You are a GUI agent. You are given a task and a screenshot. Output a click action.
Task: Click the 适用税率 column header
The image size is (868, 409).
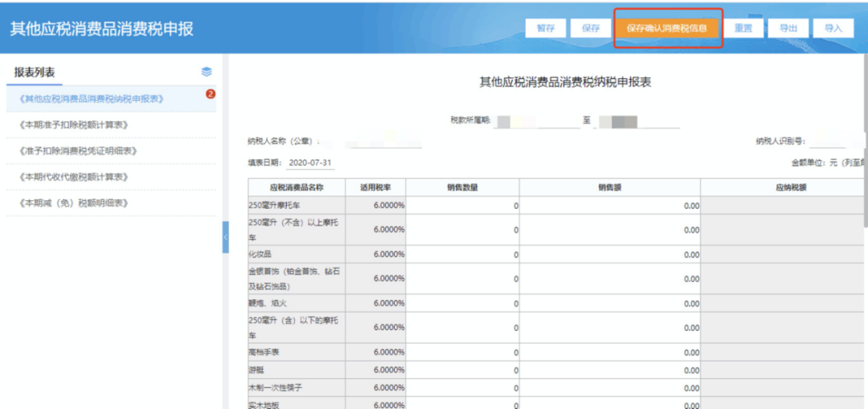(376, 187)
